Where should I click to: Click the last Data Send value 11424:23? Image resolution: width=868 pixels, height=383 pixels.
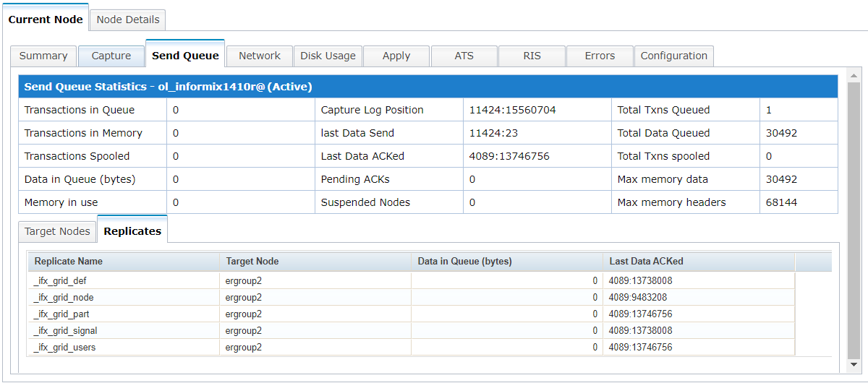pos(493,133)
